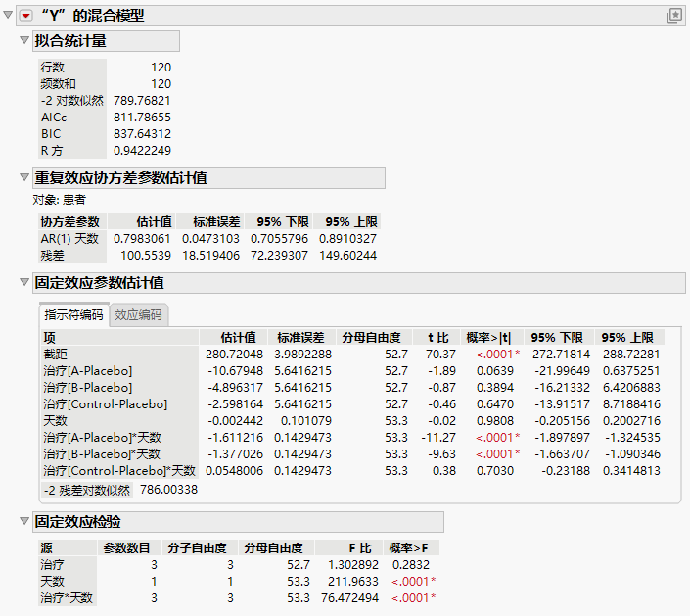The width and height of the screenshot is (690, 616).
Task: Click the 重复效应协方差参数估计值 title bar
Action: point(208,178)
